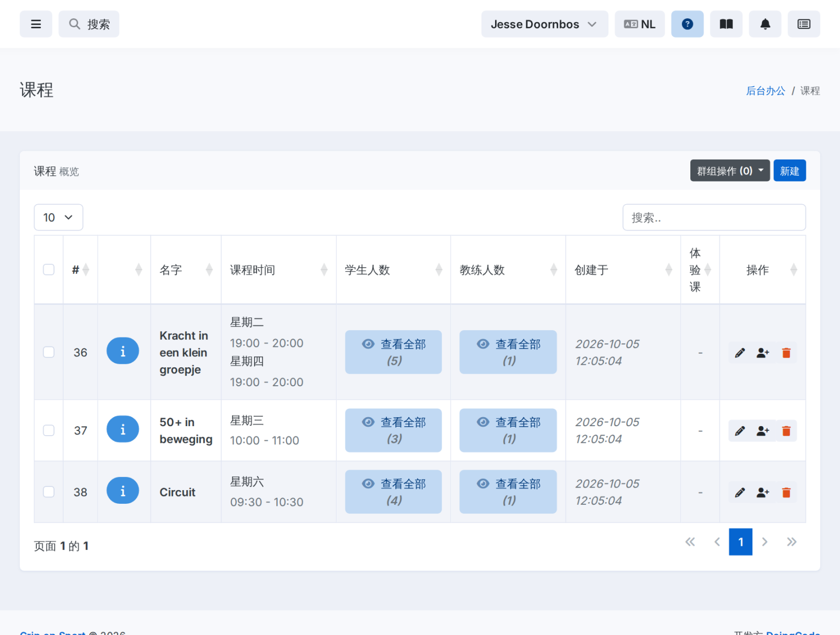Open the list panel icon in the header
Viewport: 840px width, 635px height.
pos(804,24)
